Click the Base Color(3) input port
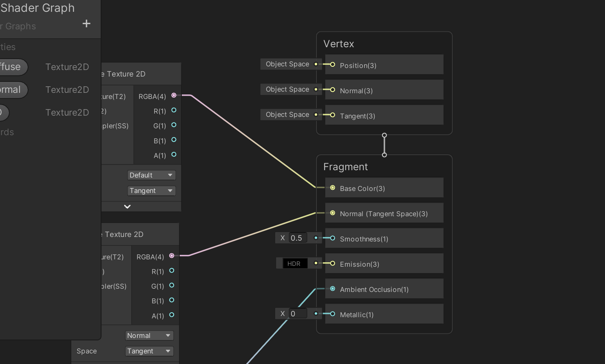Image resolution: width=605 pixels, height=364 pixels. (x=333, y=188)
